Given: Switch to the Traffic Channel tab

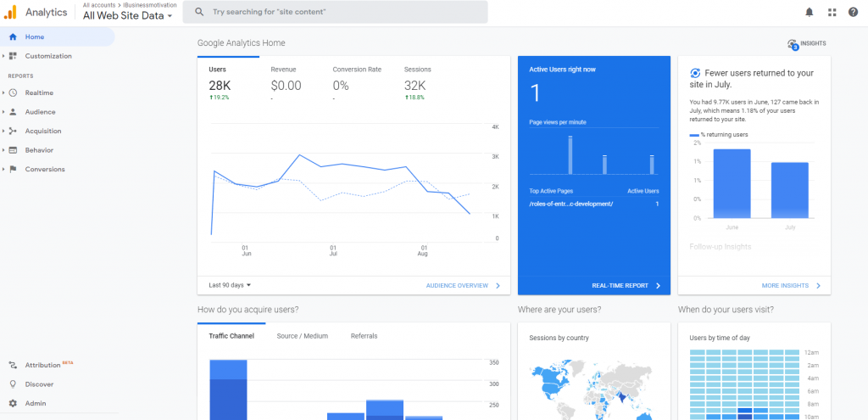Looking at the screenshot, I should click(231, 336).
